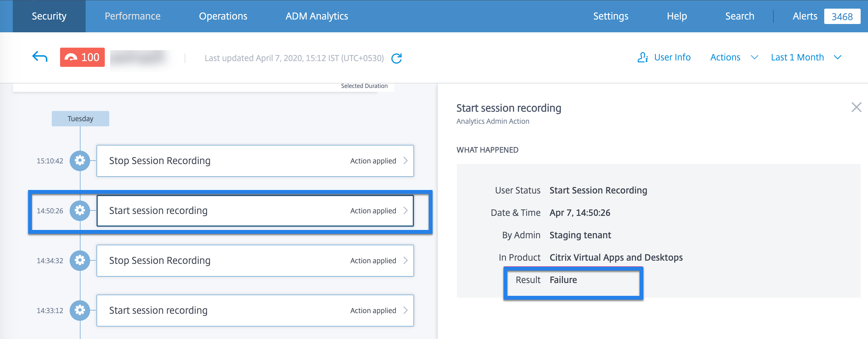Image resolution: width=868 pixels, height=339 pixels.
Task: Click the back arrow icon
Action: 40,57
